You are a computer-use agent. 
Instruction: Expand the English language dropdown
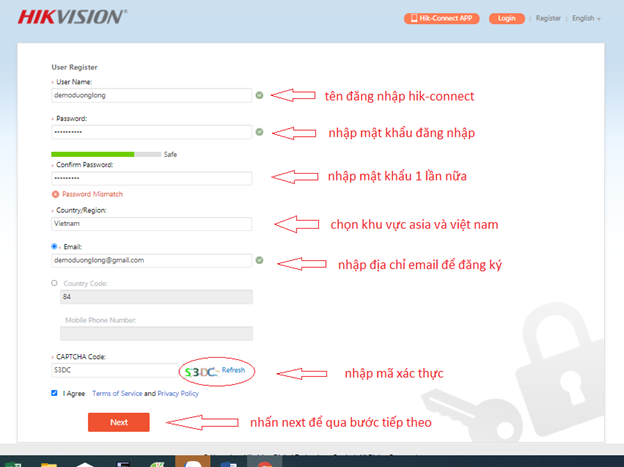[x=586, y=18]
